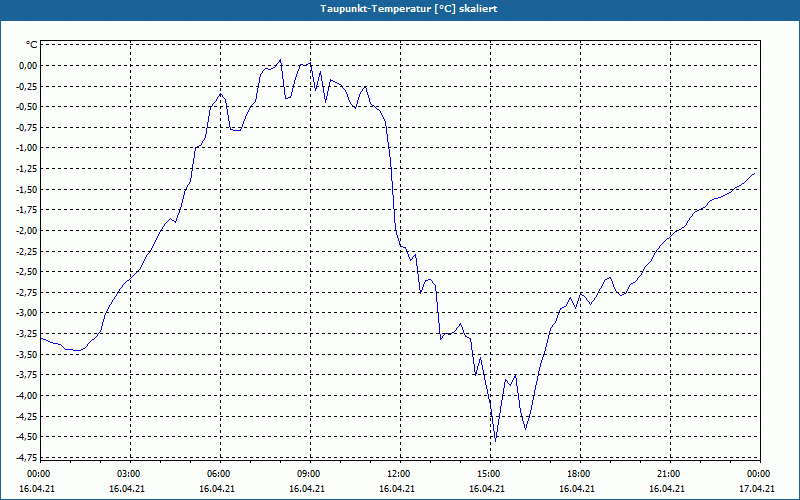
Task: Click the 12:00 time axis label
Action: click(399, 474)
